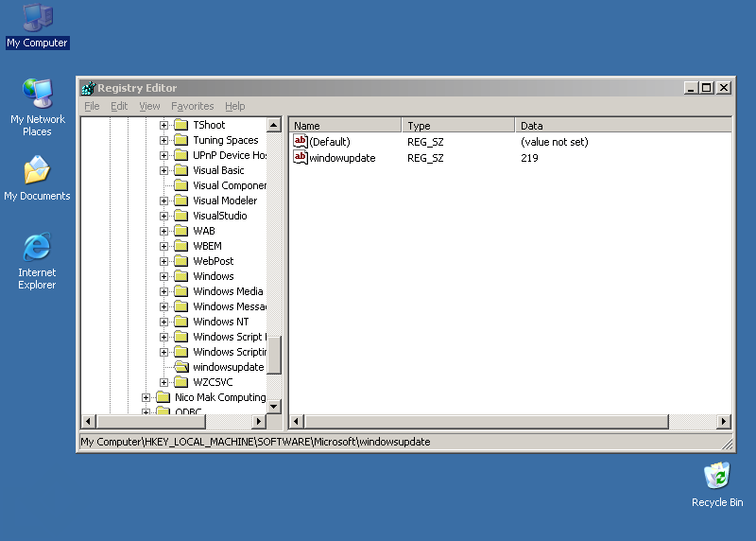The image size is (756, 541).
Task: Click the status bar registry path
Action: pos(255,442)
